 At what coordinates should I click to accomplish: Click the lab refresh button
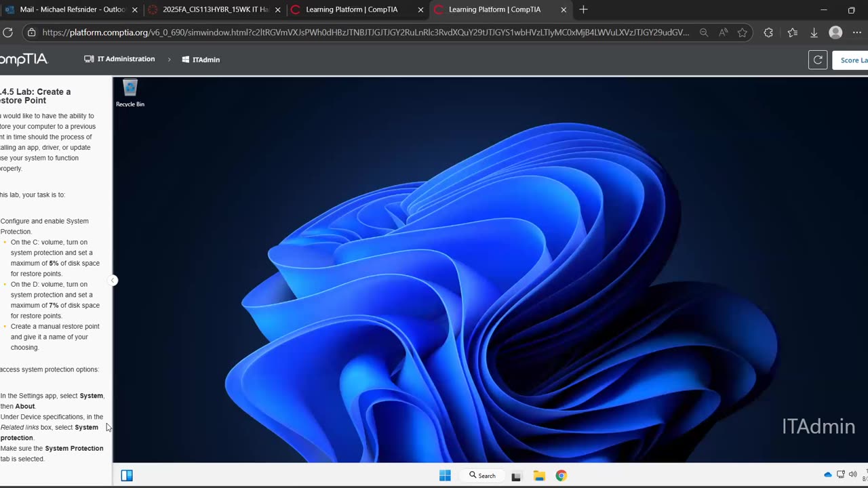point(818,60)
